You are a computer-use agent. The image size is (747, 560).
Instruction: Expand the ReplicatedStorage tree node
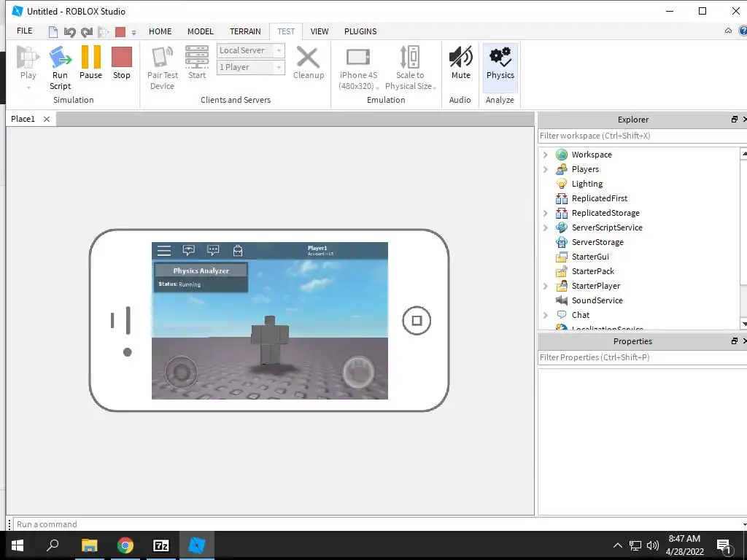[546, 214]
